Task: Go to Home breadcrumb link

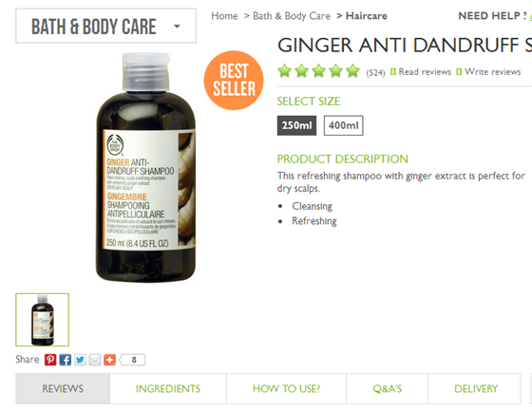Action: click(224, 16)
